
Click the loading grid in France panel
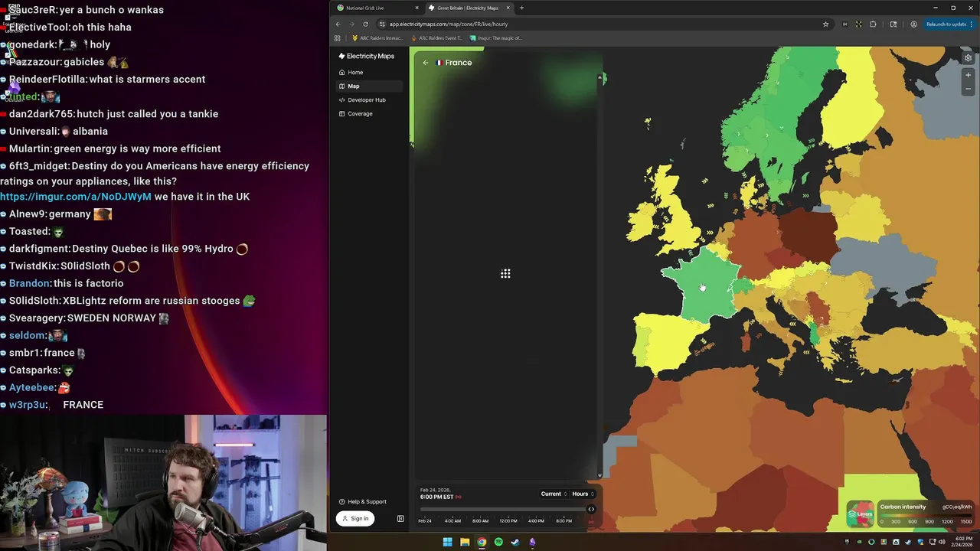click(505, 273)
